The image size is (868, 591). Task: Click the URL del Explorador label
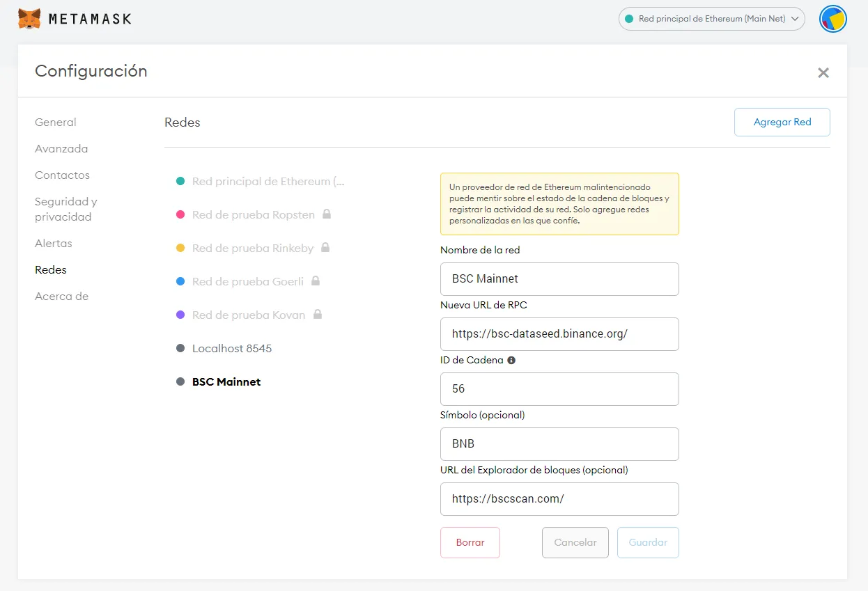click(x=534, y=470)
